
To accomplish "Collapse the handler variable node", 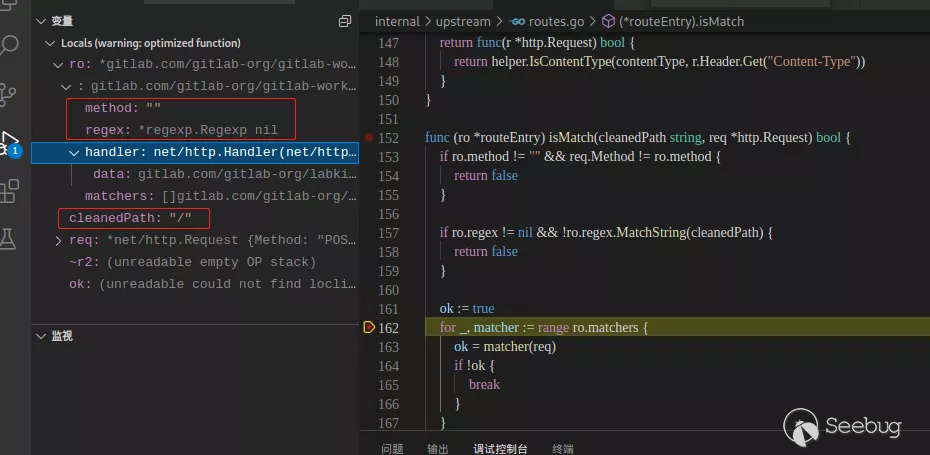I will (x=74, y=152).
